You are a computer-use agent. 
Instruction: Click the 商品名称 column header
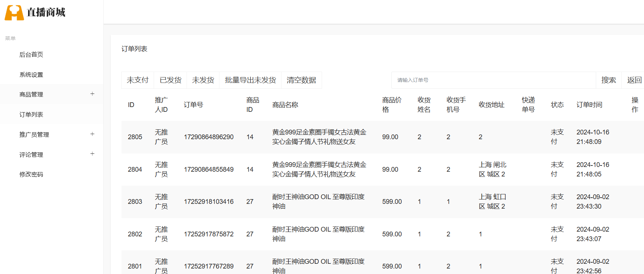pos(285,105)
